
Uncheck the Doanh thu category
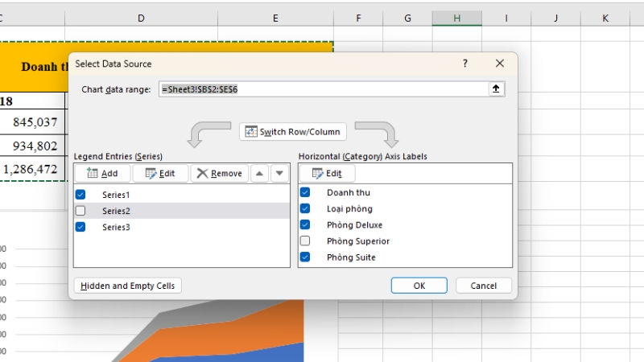305,192
